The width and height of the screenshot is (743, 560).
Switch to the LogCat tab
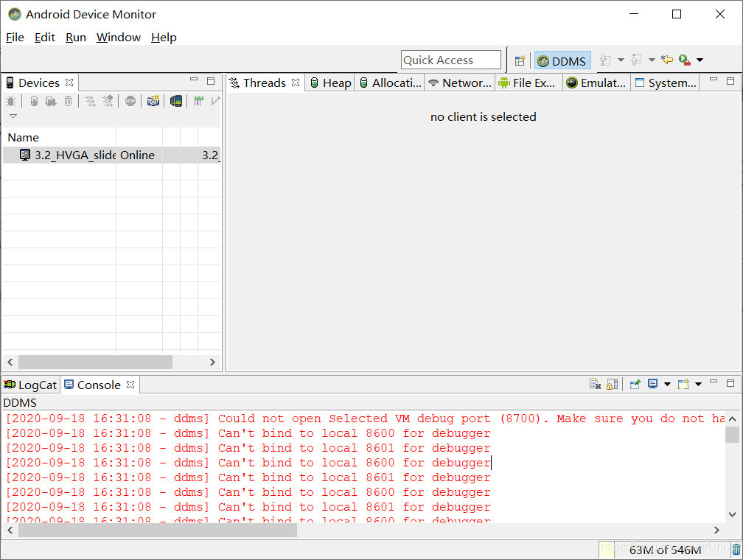pos(31,385)
